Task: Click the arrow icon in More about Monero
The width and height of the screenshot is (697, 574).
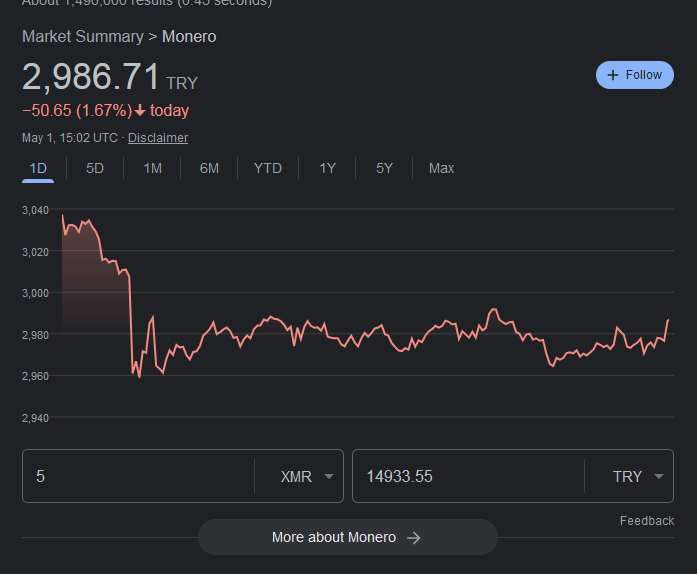Action: pyautogui.click(x=414, y=538)
